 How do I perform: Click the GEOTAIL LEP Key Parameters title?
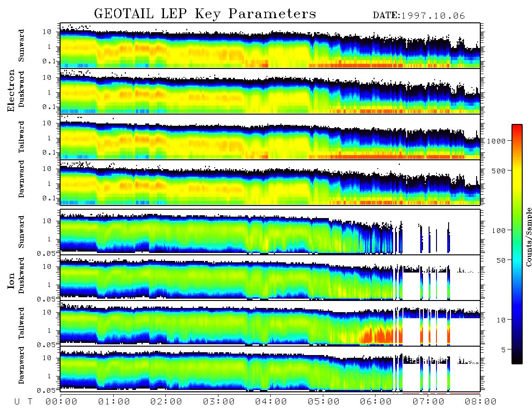205,14
